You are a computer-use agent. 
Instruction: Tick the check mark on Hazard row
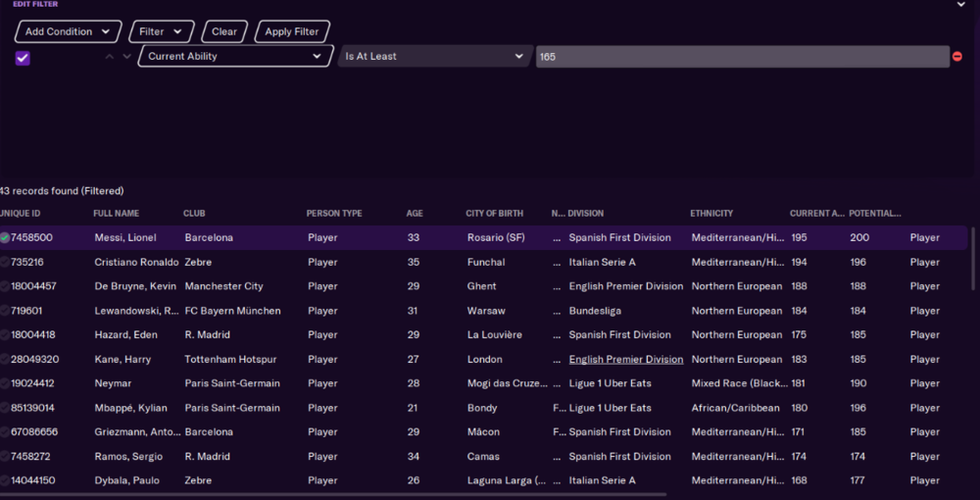5,335
